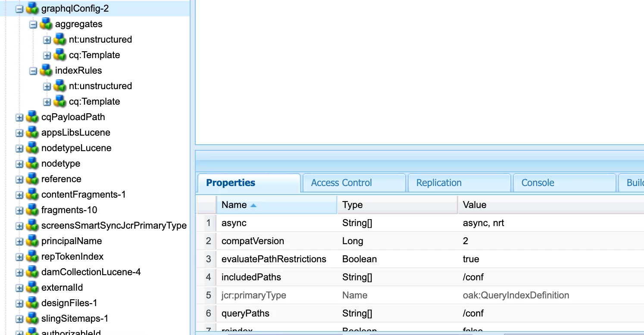Expand the damCollectionLucene-4 node
This screenshot has width=644, height=335.
pyautogui.click(x=19, y=273)
